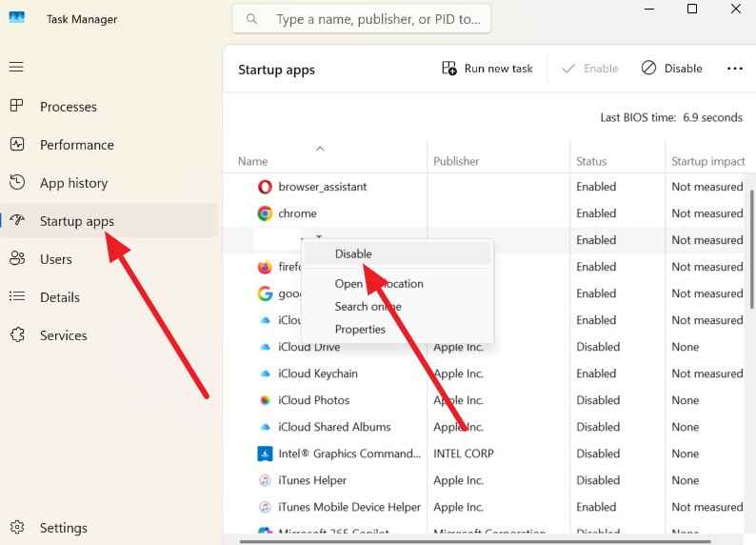Viewport: 756px width, 545px height.
Task: Select the iTunes Helper row name
Action: click(x=312, y=480)
